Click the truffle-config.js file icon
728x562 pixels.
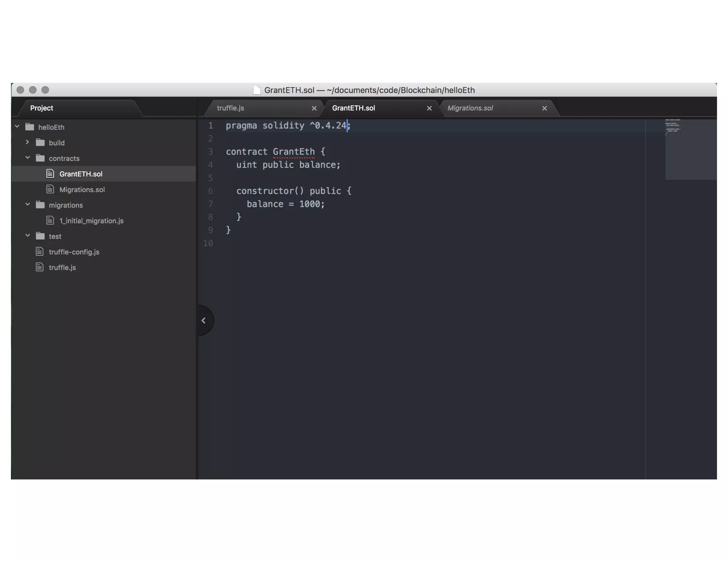39,252
